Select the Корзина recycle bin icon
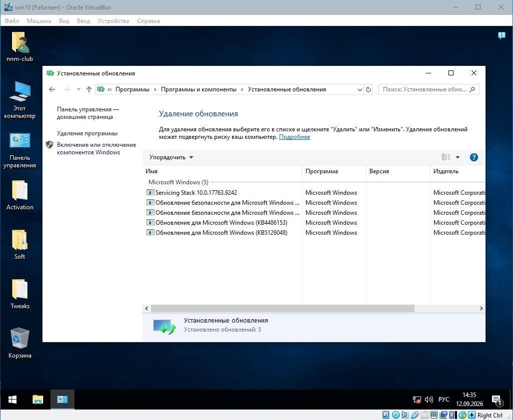 [19, 343]
